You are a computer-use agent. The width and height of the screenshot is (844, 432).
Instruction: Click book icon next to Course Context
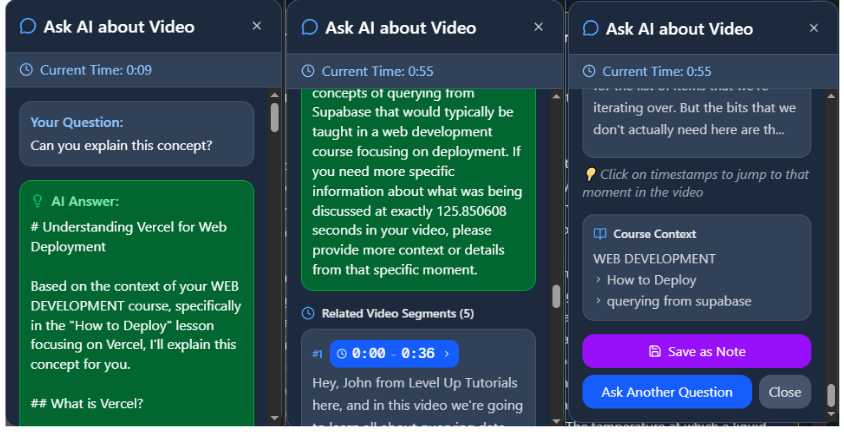coord(600,234)
